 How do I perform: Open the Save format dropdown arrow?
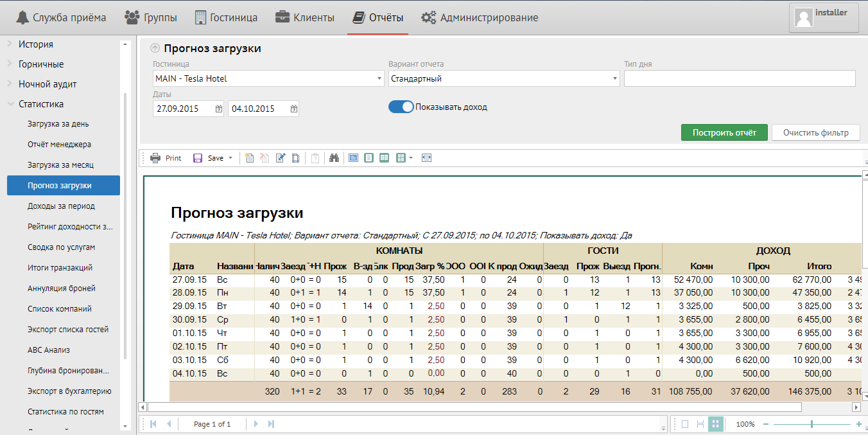[230, 158]
